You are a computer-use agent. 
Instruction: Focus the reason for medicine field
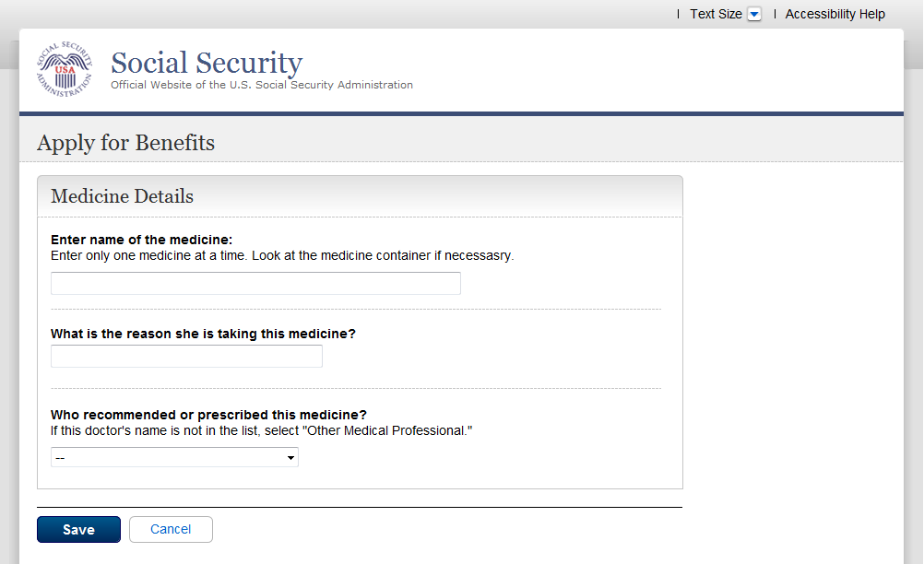(x=186, y=357)
